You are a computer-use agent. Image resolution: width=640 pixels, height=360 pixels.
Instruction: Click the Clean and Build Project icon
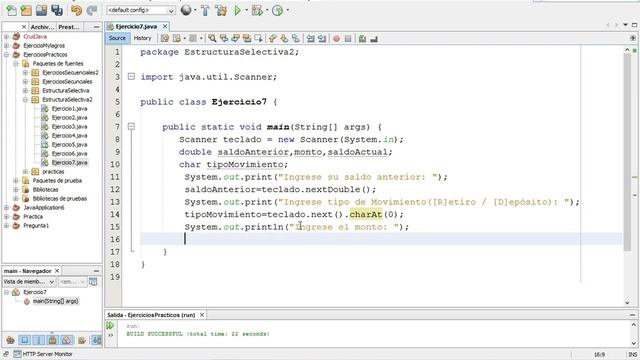click(x=221, y=10)
